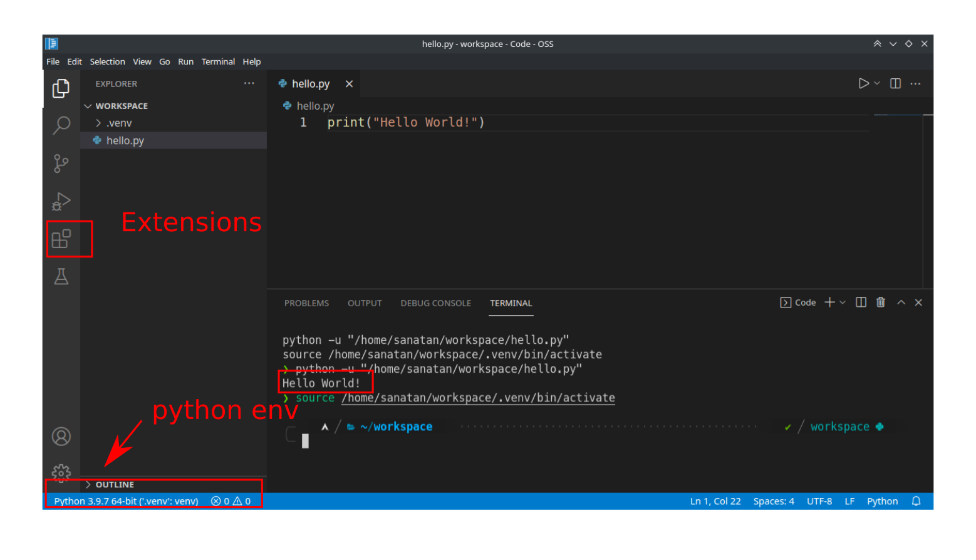The height and width of the screenshot is (560, 976).
Task: Open run options dropdown arrow
Action: coord(877,83)
